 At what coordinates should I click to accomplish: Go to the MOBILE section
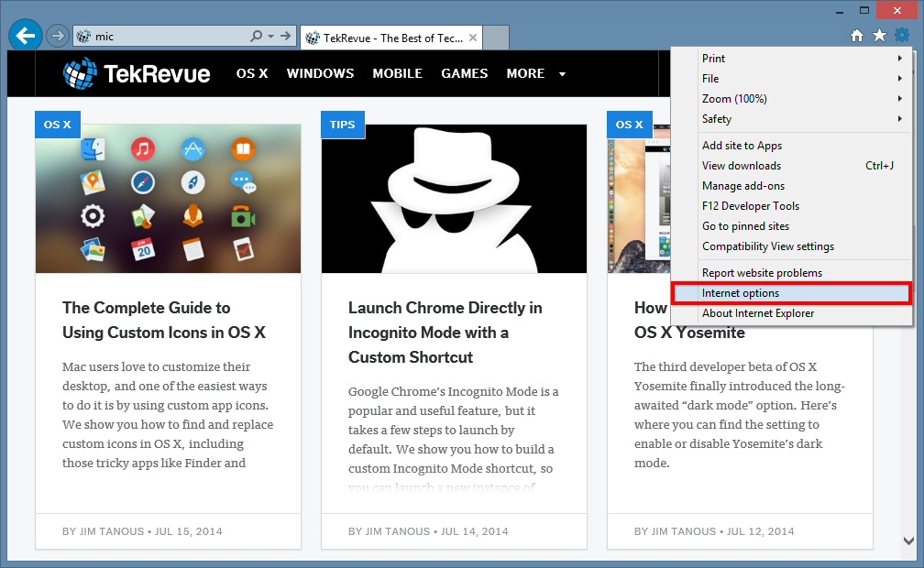click(x=397, y=73)
